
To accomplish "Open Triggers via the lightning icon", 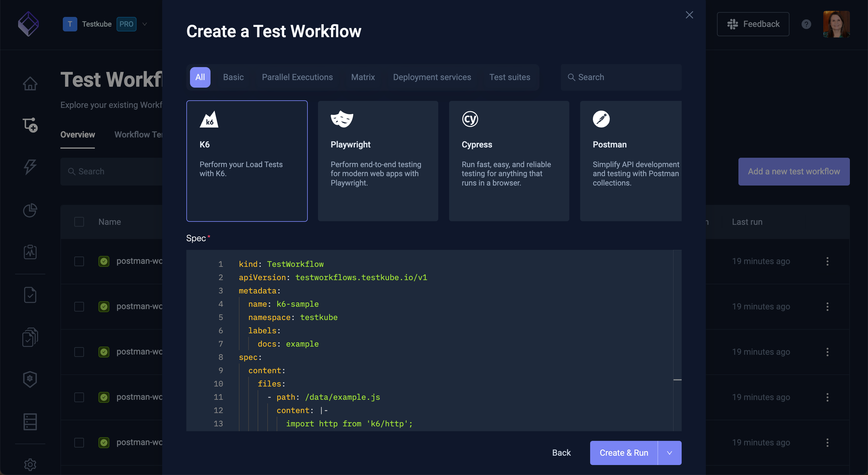I will [30, 167].
